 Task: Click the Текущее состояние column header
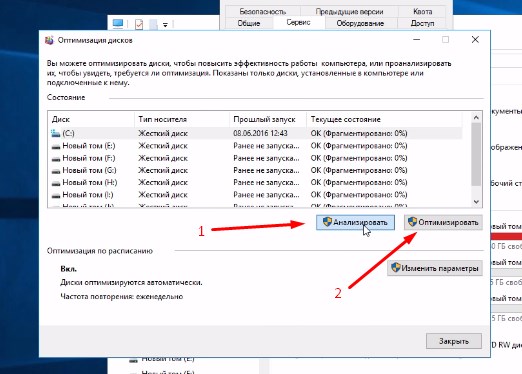pos(384,119)
